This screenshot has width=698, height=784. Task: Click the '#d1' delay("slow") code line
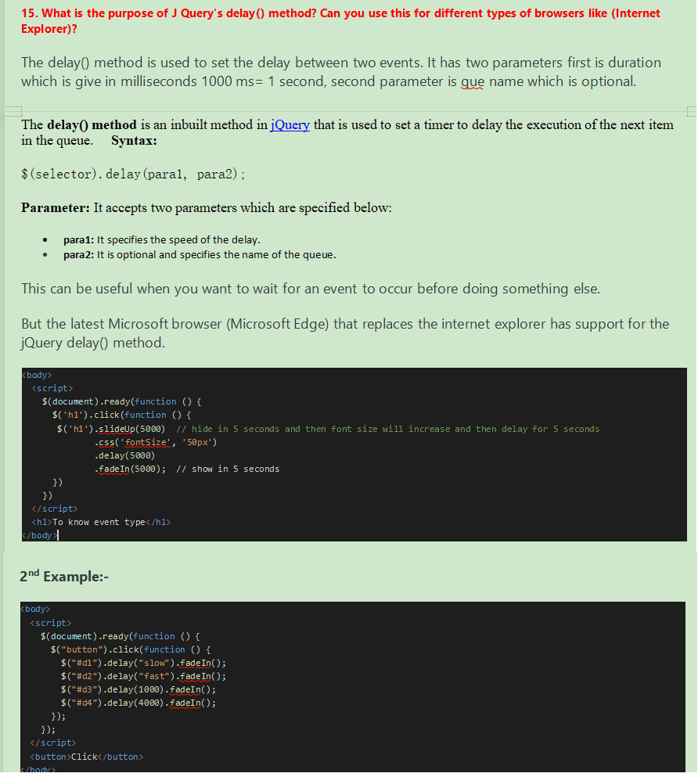click(x=143, y=663)
